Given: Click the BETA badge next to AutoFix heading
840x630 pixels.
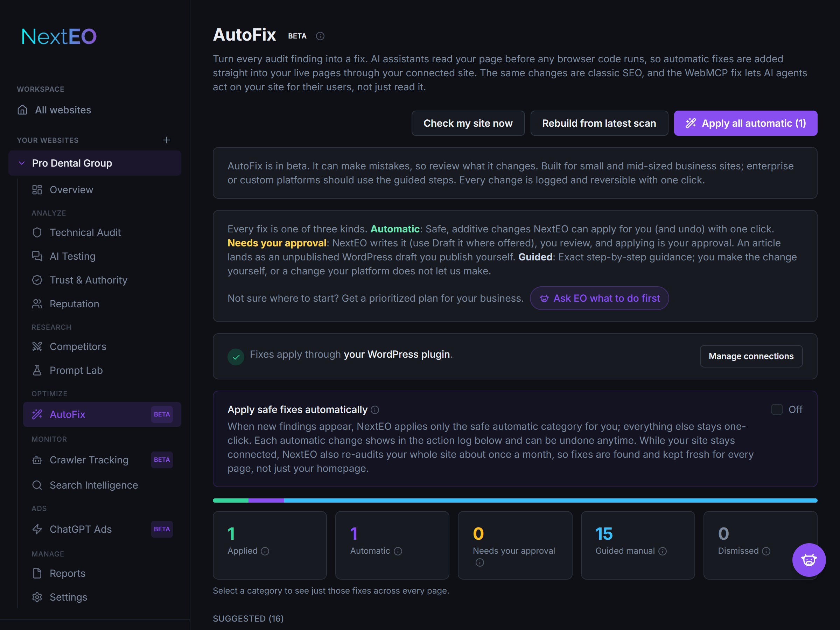Looking at the screenshot, I should (x=297, y=36).
